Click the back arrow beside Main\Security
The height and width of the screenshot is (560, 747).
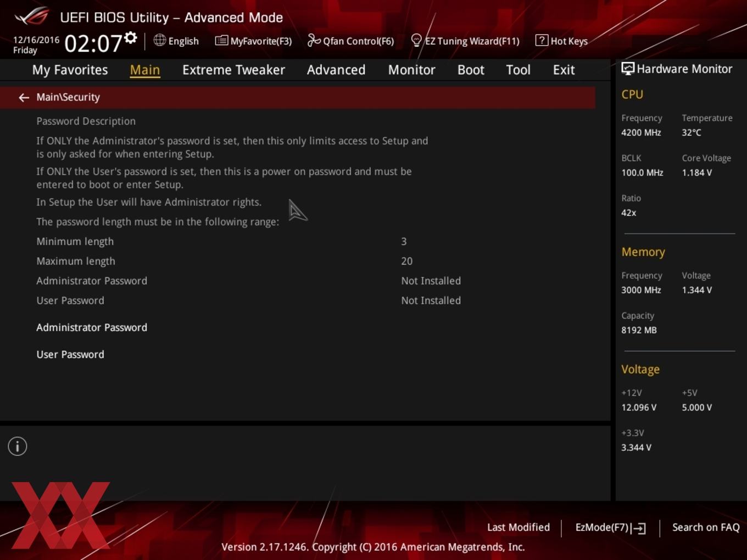click(24, 98)
